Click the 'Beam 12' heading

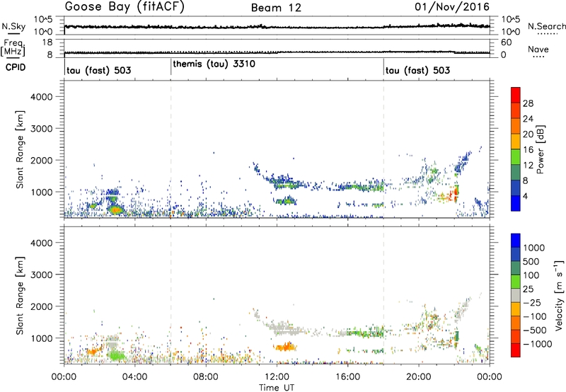click(x=276, y=8)
